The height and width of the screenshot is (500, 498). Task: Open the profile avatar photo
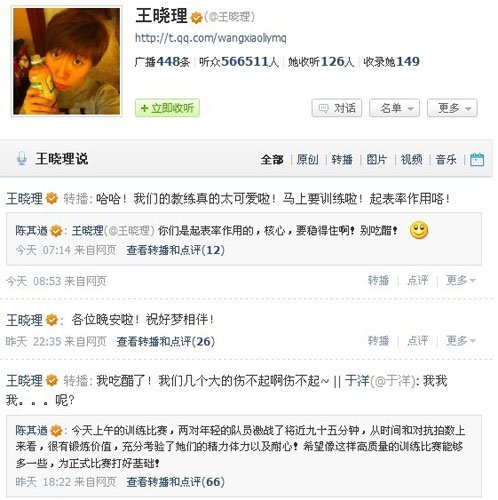pos(67,61)
